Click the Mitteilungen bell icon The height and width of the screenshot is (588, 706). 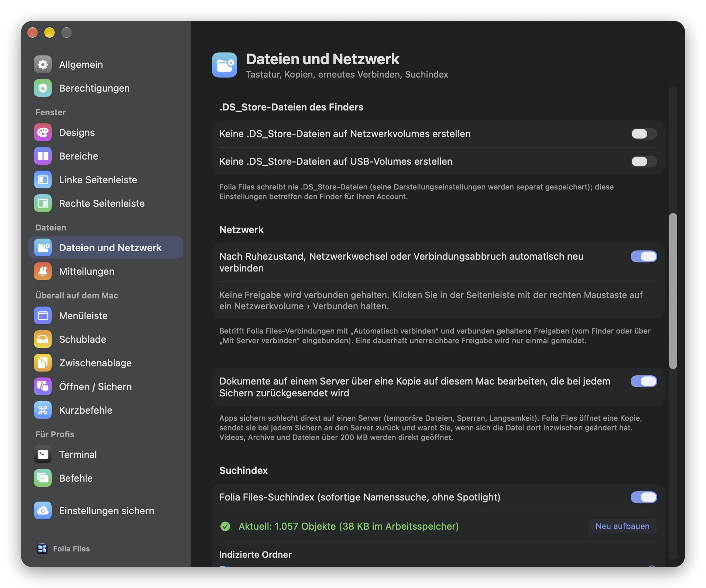[x=43, y=271]
